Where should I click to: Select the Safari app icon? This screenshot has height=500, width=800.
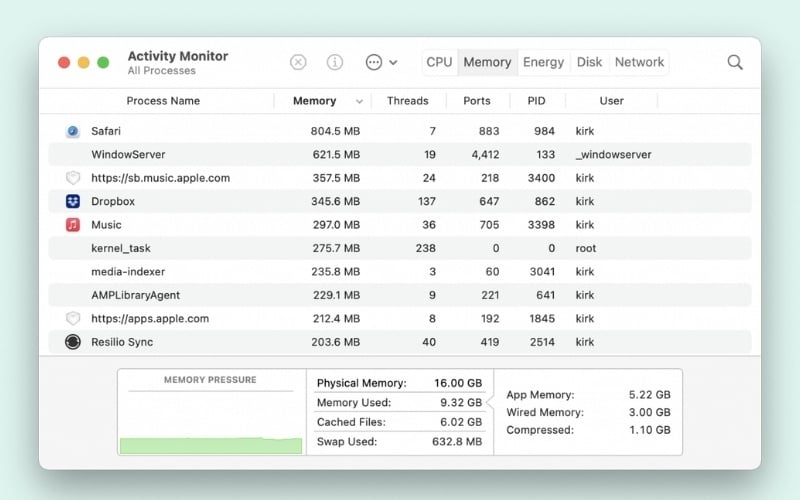(x=73, y=131)
